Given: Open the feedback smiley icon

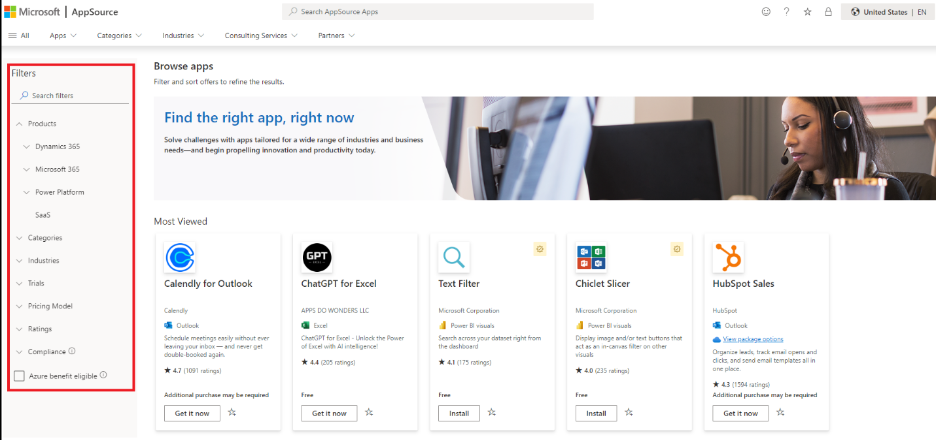Looking at the screenshot, I should [766, 12].
